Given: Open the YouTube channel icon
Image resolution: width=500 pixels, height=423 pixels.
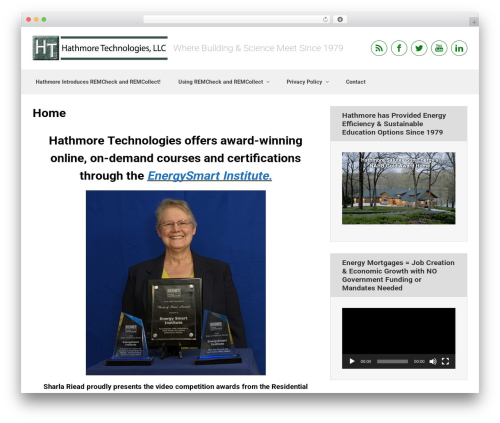Looking at the screenshot, I should coord(439,48).
